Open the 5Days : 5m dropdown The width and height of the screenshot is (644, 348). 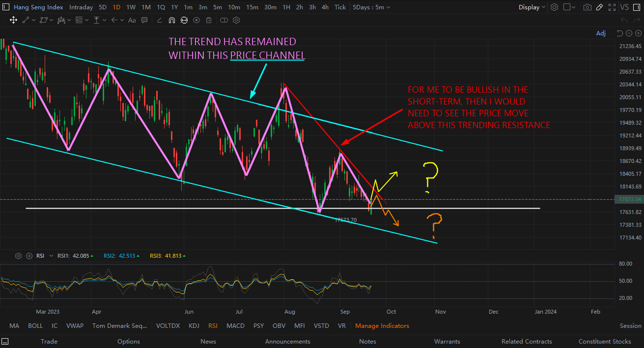pos(371,7)
